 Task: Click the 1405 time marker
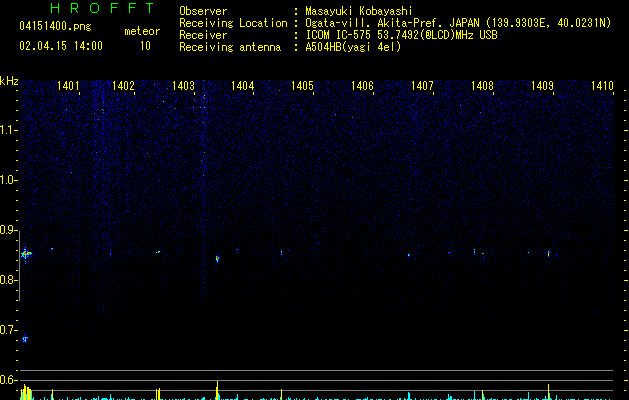pyautogui.click(x=302, y=86)
